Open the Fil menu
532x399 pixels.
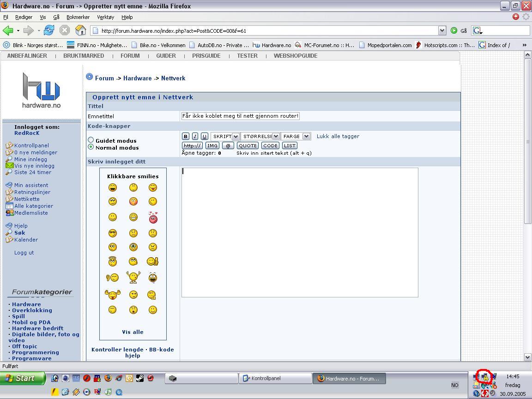pyautogui.click(x=6, y=17)
